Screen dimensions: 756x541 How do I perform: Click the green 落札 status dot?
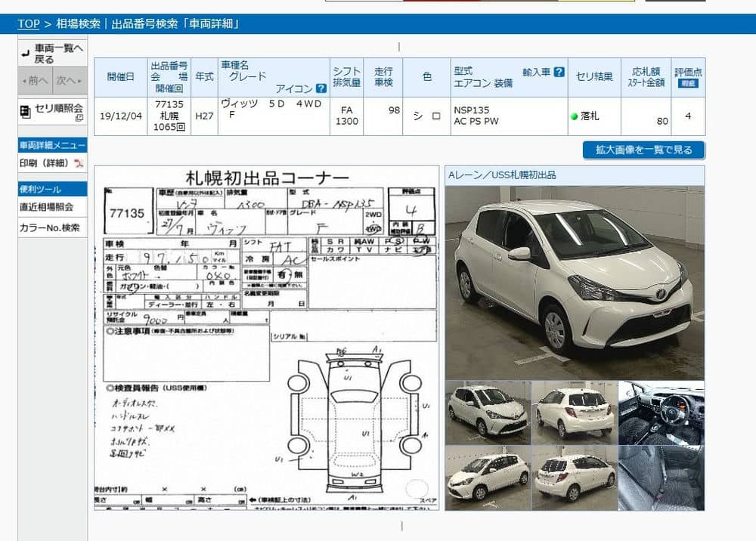click(x=575, y=116)
